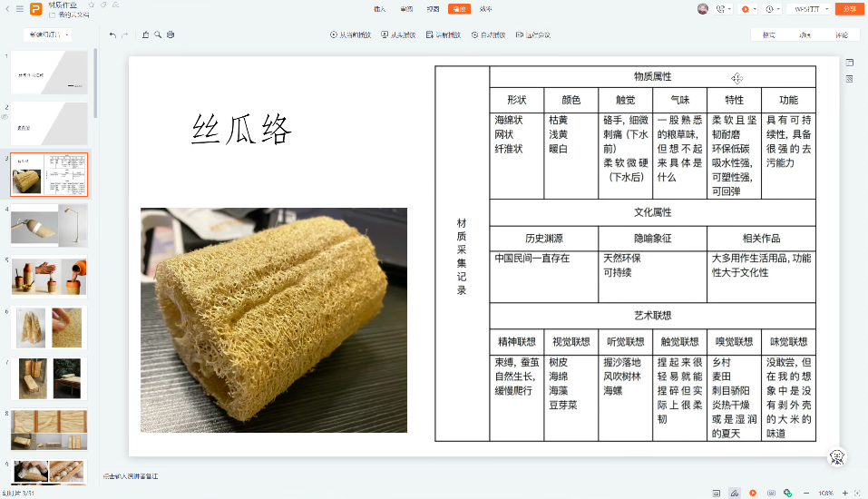Viewport: 868px width, 499px height.
Task: Click the fit-to-window icon beside zoom
Action: [857, 493]
